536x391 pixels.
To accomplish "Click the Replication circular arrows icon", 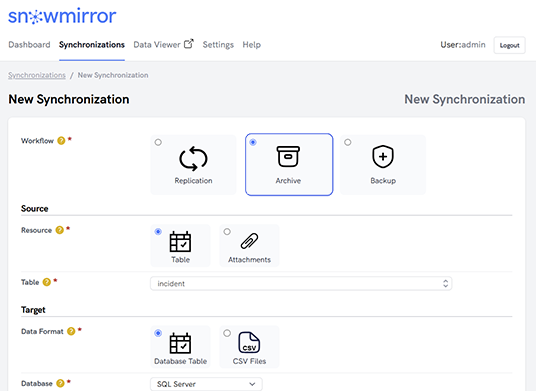I will (193, 159).
